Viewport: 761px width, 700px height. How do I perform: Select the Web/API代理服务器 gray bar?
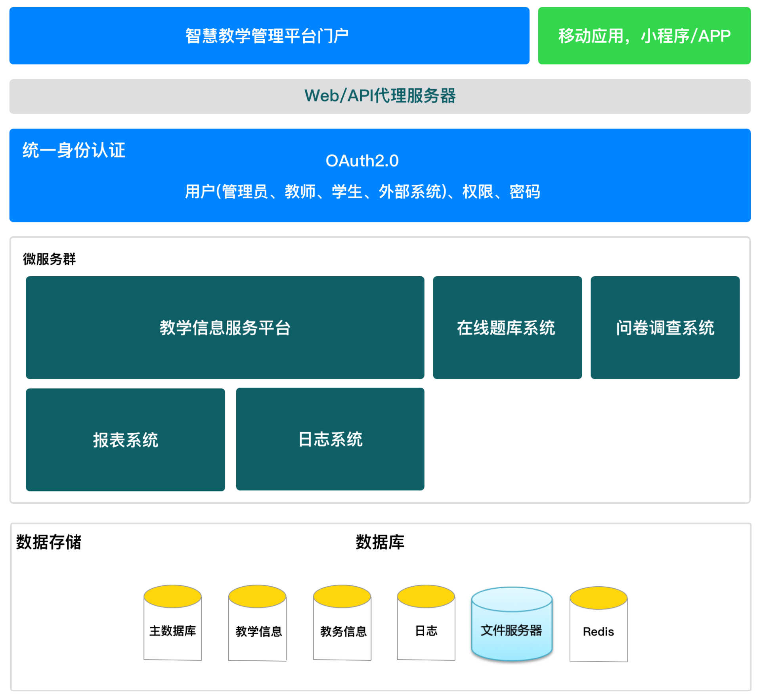(380, 96)
